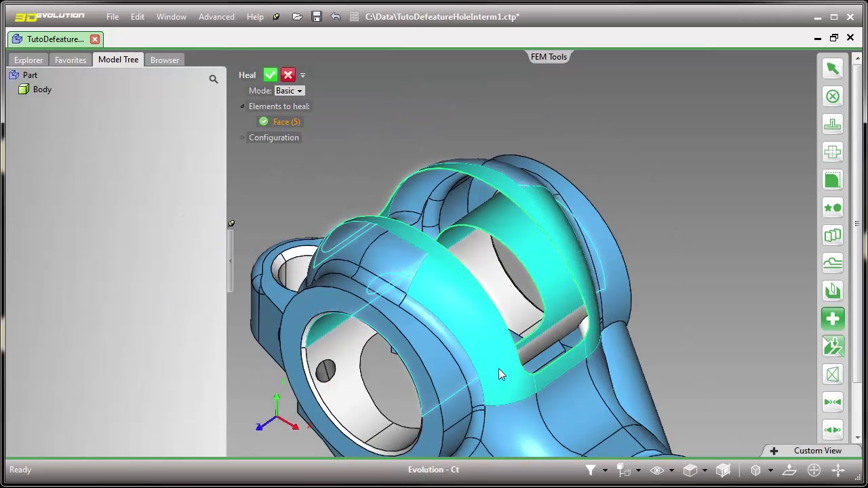Open the shaded cube display dropdown arrow
Image resolution: width=868 pixels, height=488 pixels.
(705, 470)
